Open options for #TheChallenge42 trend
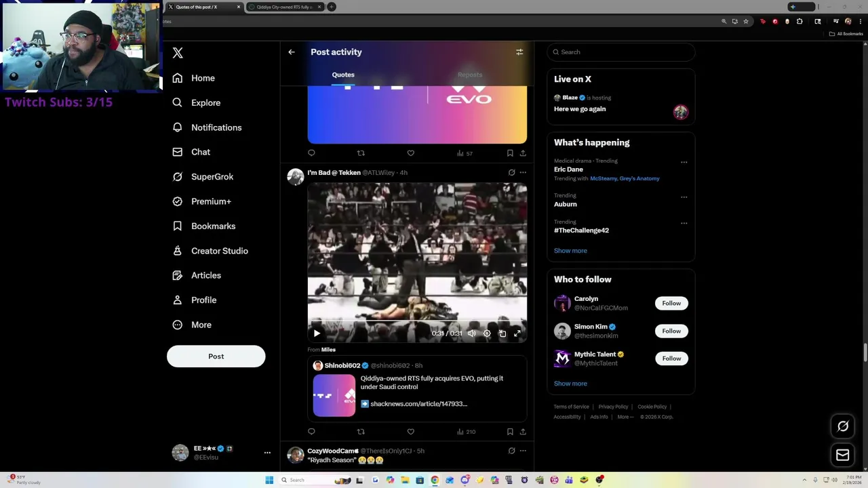The image size is (868, 488). [684, 223]
